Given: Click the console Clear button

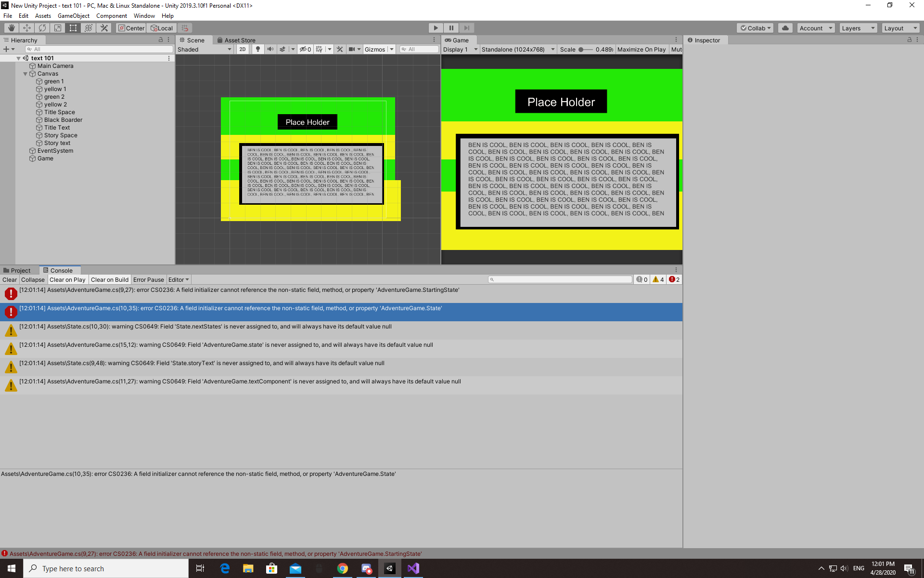Looking at the screenshot, I should [9, 279].
